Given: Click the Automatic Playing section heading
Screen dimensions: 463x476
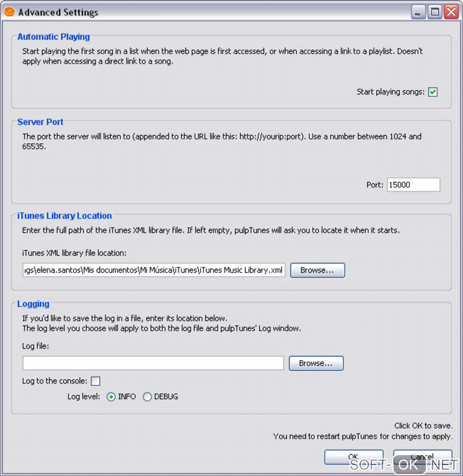Looking at the screenshot, I should pyautogui.click(x=54, y=37).
